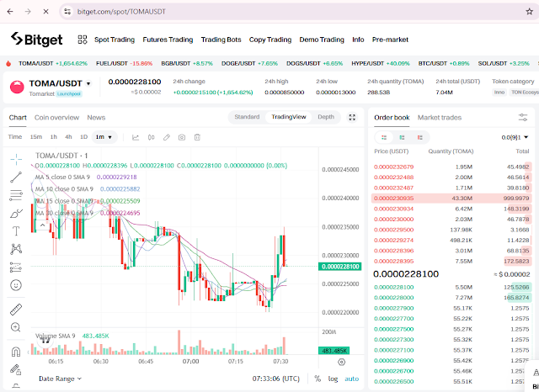Open the News tab
Viewport: 539px width, 392px height.
pos(96,118)
